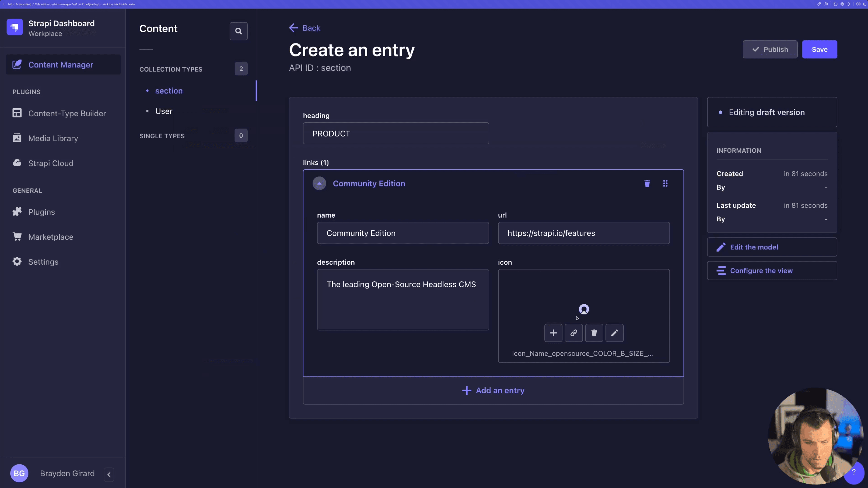The height and width of the screenshot is (488, 868).
Task: Click the Media Library image icon
Action: pyautogui.click(x=17, y=138)
